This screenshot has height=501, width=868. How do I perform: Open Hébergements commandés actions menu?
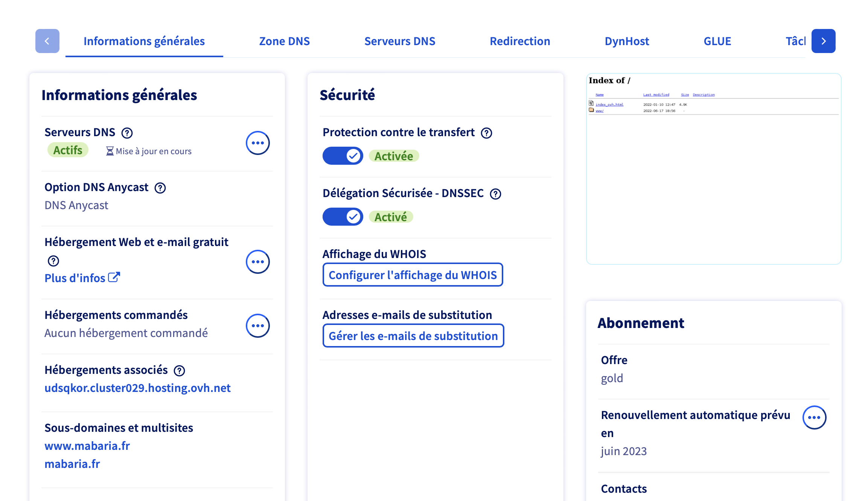[258, 326]
